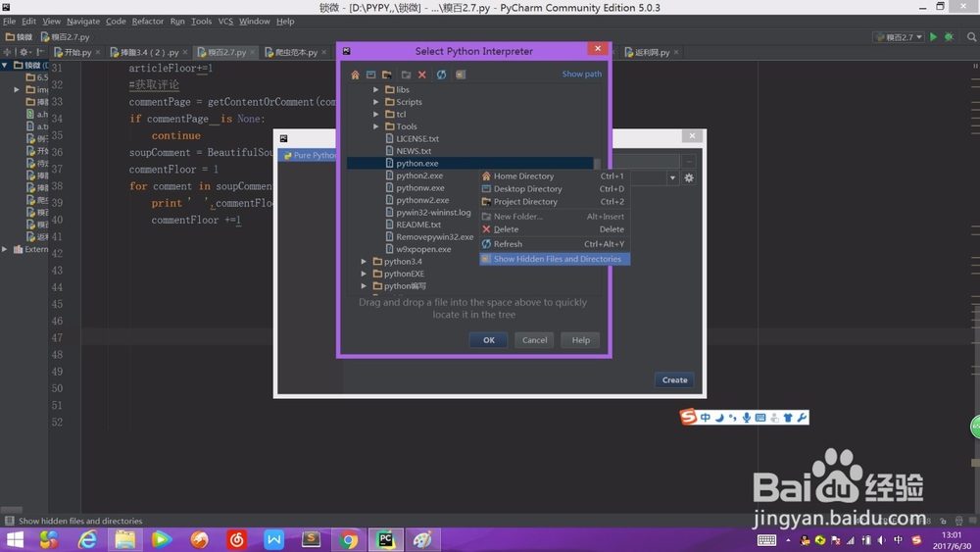This screenshot has height=552, width=980.
Task: Click Sogou input microphone icon
Action: coord(746,418)
